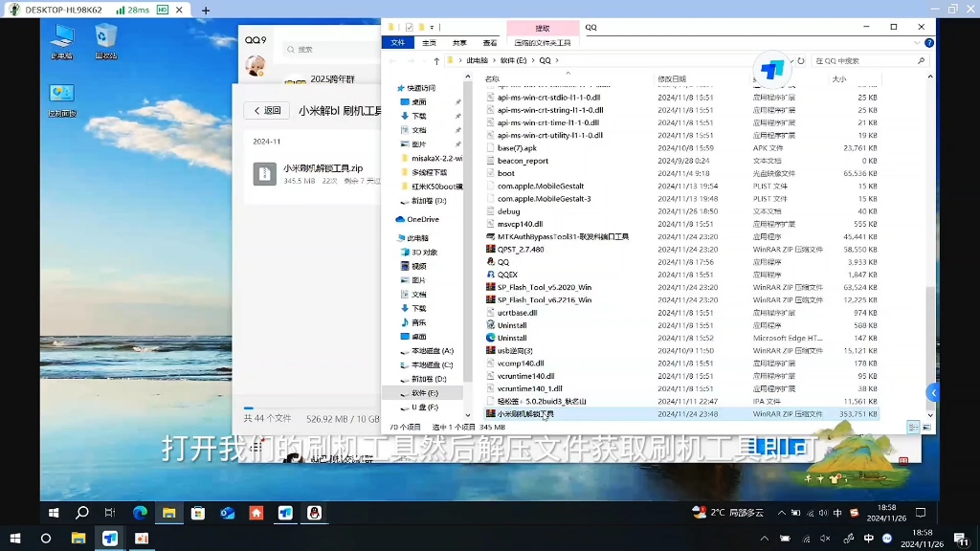980x551 pixels.
Task: Open the 主页 ribbon tab
Action: tap(429, 43)
